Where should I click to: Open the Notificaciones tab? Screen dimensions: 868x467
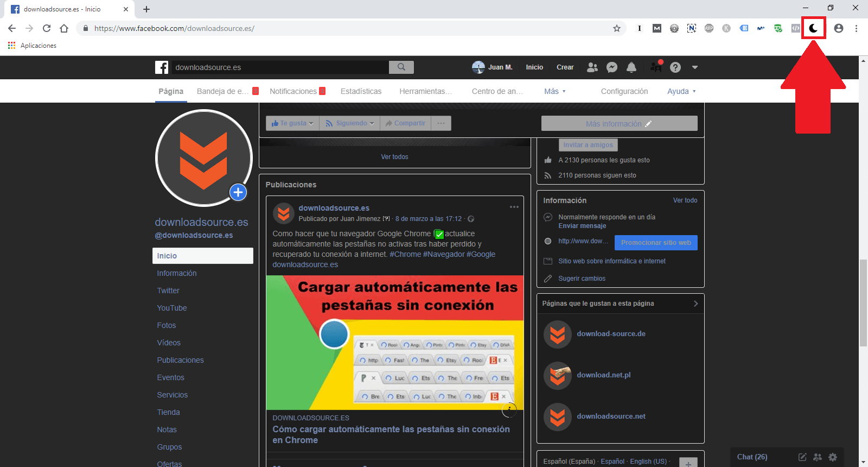tap(297, 91)
